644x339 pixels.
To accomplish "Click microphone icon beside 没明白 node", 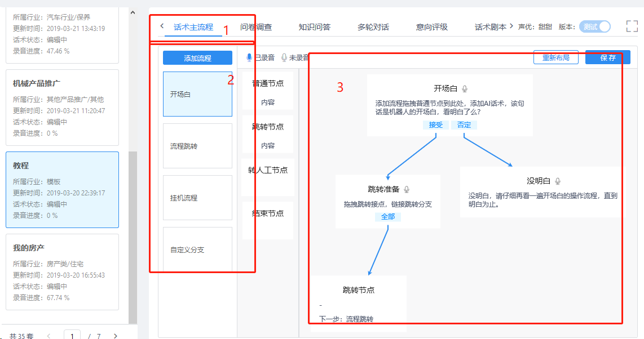I will click(x=557, y=181).
